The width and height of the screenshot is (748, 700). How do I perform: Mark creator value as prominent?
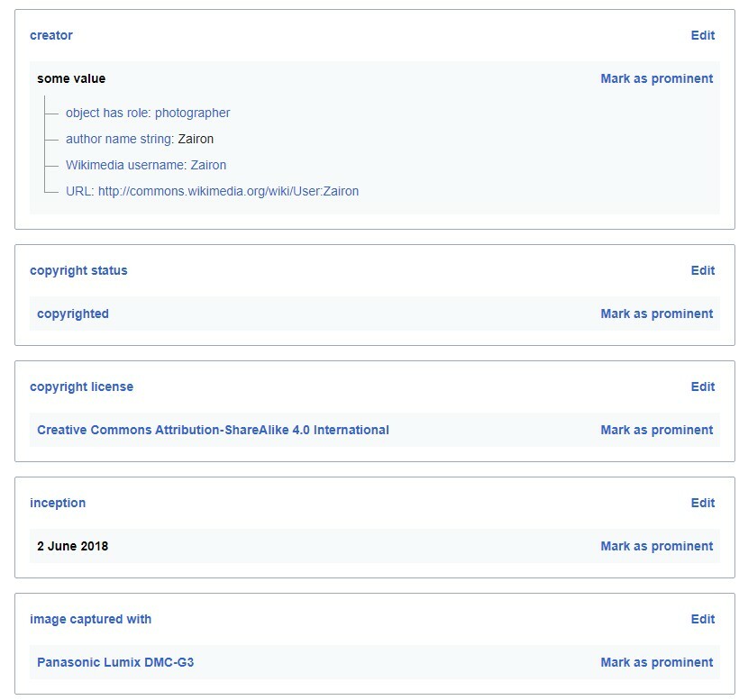656,78
